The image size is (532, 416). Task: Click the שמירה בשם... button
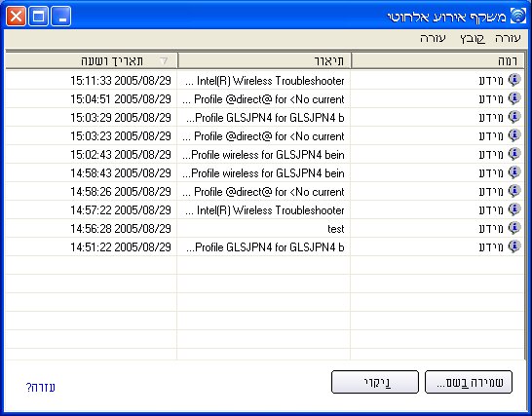469,382
